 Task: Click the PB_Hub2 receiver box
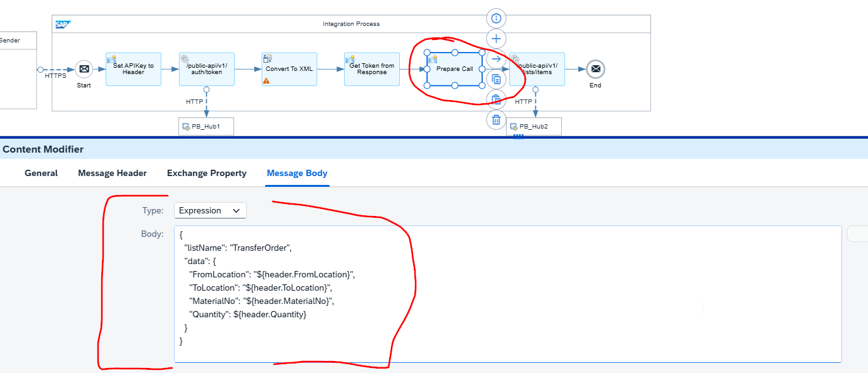click(x=533, y=127)
